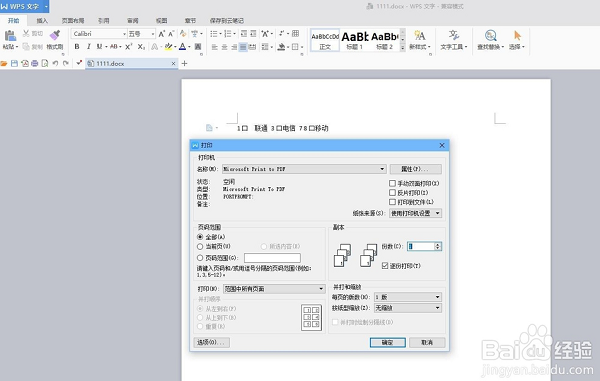The width and height of the screenshot is (600, 381).
Task: Click 选项 Options button in print dialog
Action: [x=212, y=342]
